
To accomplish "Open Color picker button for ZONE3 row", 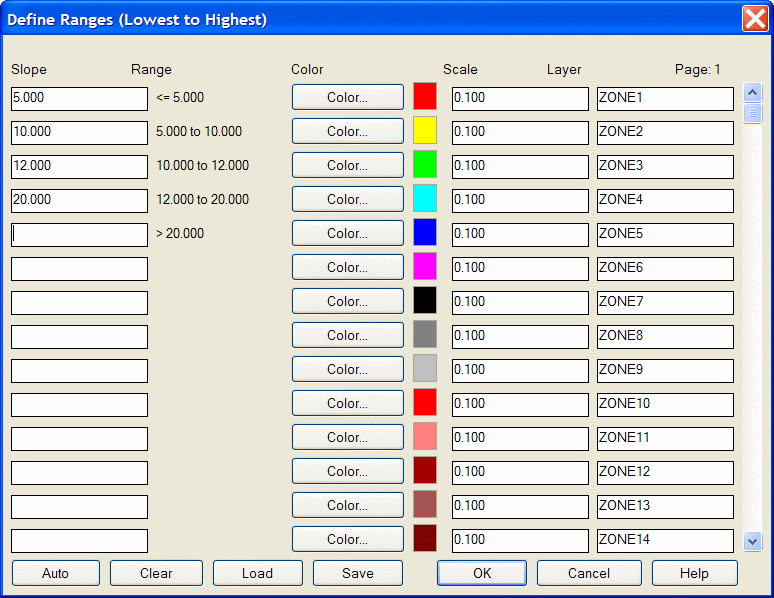I will point(347,165).
